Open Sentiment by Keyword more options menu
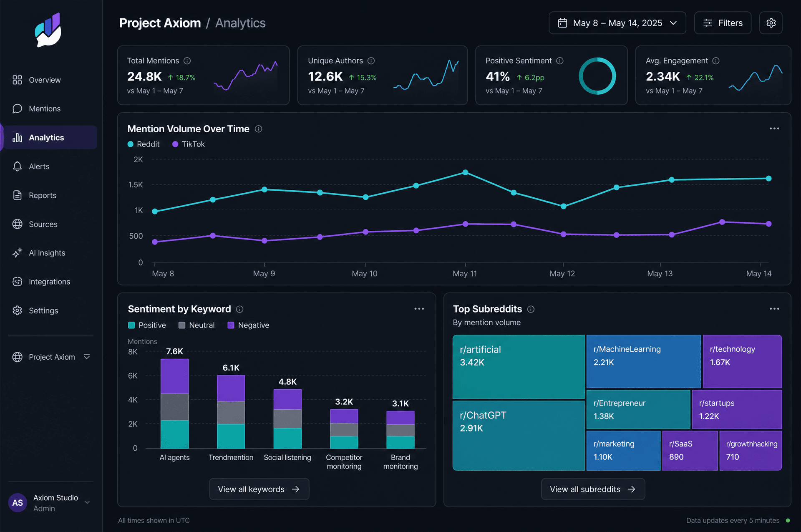This screenshot has width=801, height=532. pyautogui.click(x=419, y=309)
